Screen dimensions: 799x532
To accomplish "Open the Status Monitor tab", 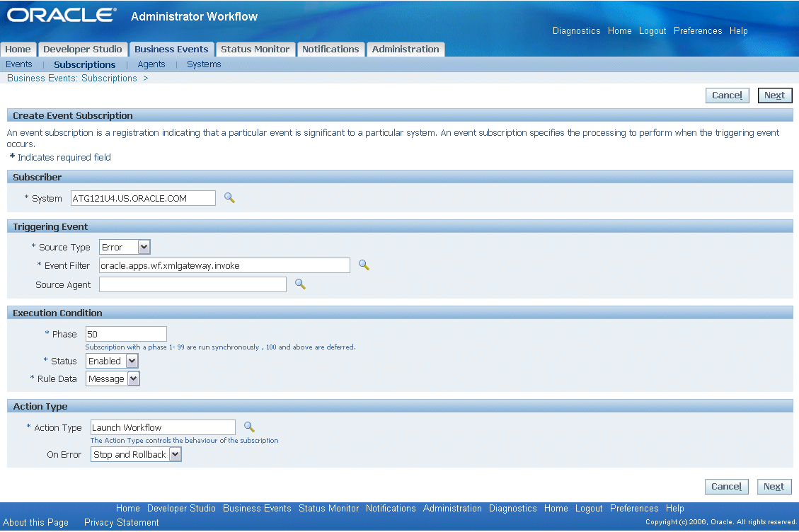I will click(x=255, y=50).
